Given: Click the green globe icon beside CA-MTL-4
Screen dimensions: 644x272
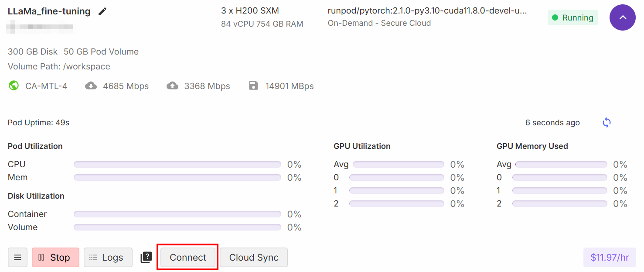Looking at the screenshot, I should pos(14,86).
